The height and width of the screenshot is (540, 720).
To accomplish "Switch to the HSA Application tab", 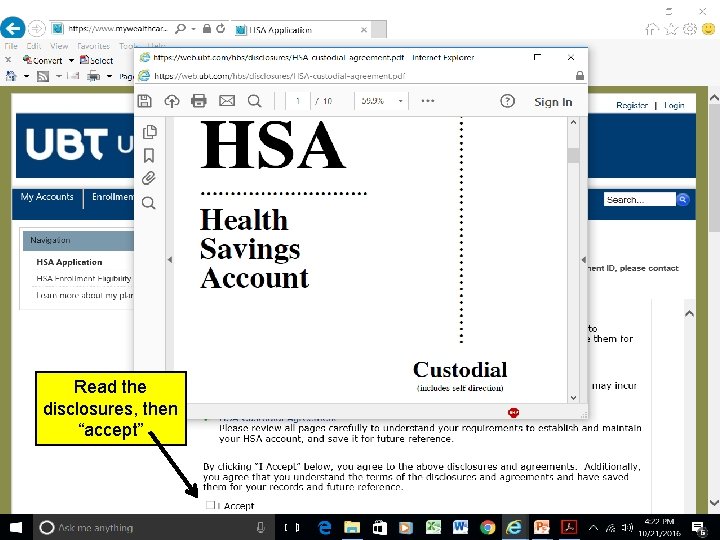I will click(x=301, y=30).
